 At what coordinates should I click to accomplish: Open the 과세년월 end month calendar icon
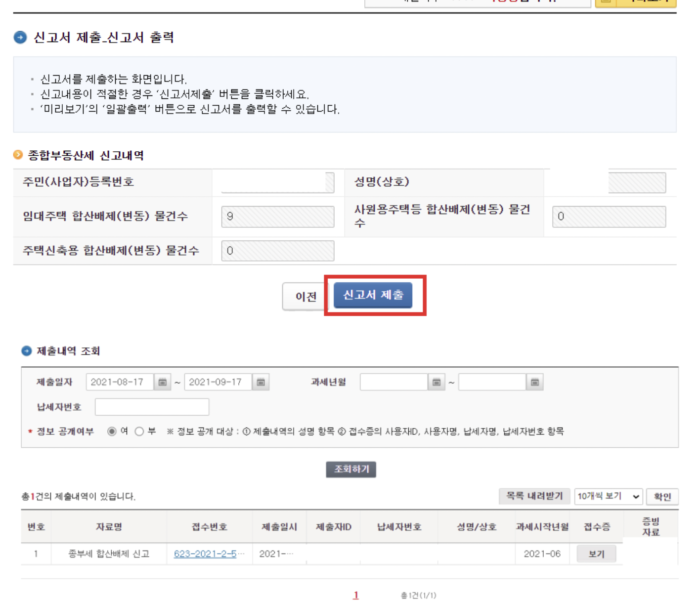tap(533, 382)
